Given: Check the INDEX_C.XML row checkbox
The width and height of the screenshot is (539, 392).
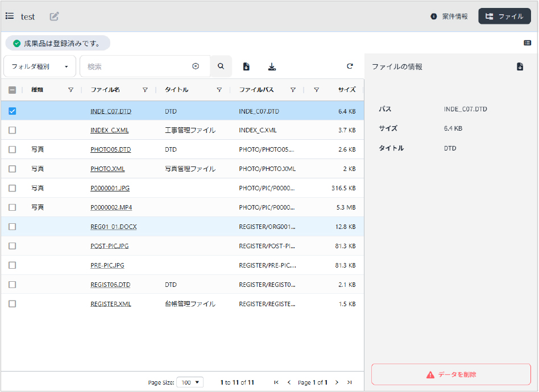Looking at the screenshot, I should (12, 130).
